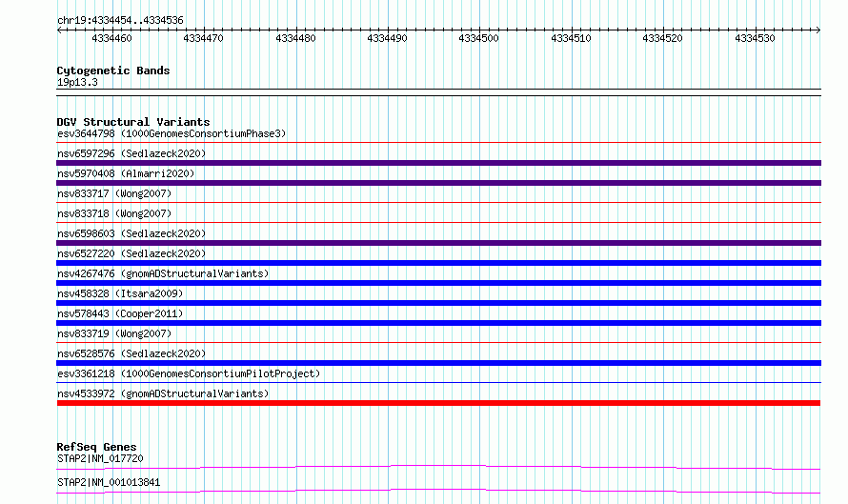This screenshot has width=848, height=504.
Task: Click ruler position label 4334510
Action: click(571, 38)
